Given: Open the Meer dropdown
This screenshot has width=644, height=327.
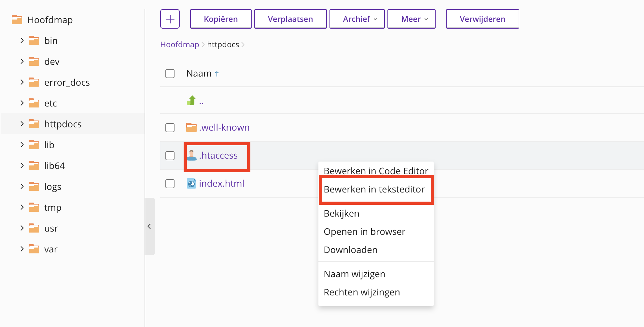Looking at the screenshot, I should point(411,19).
